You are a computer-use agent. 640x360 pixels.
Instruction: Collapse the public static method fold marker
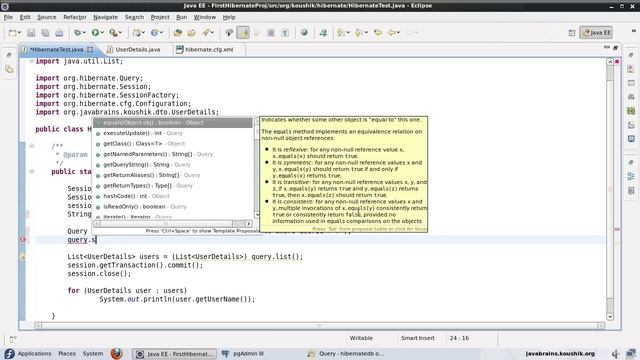point(32,171)
